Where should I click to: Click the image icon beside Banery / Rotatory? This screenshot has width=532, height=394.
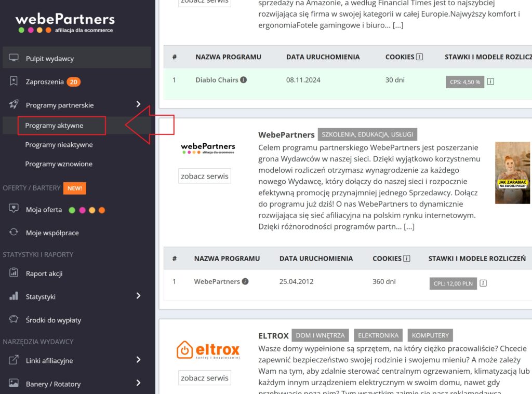tap(14, 383)
